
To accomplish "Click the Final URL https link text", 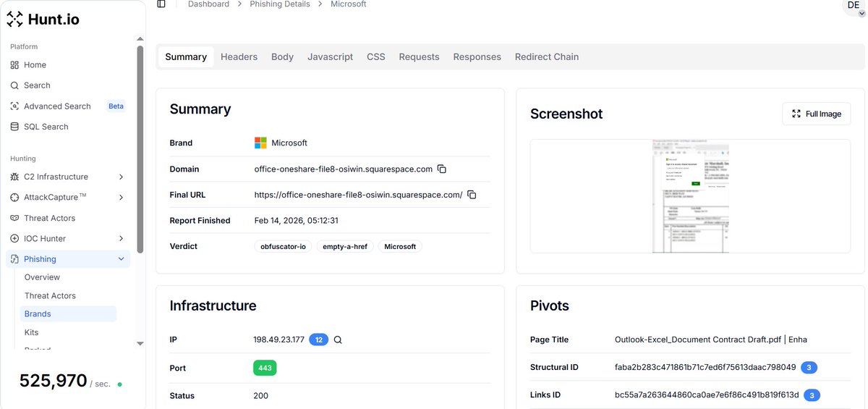I will click(x=358, y=195).
